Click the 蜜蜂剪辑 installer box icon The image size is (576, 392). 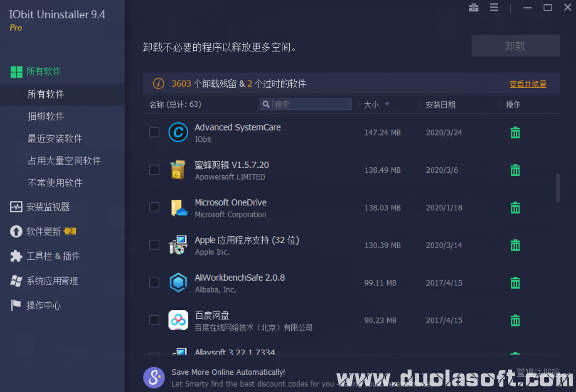click(178, 169)
